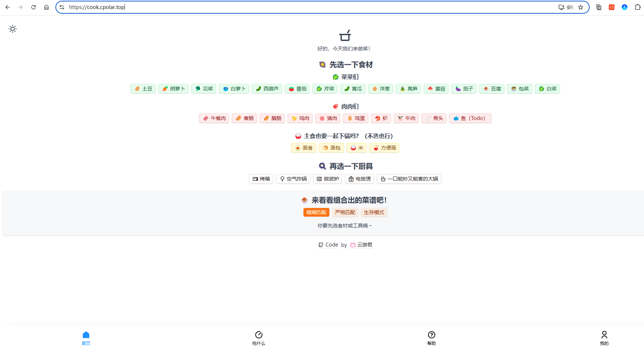
Task: Open the 云游君 author link
Action: [x=364, y=245]
